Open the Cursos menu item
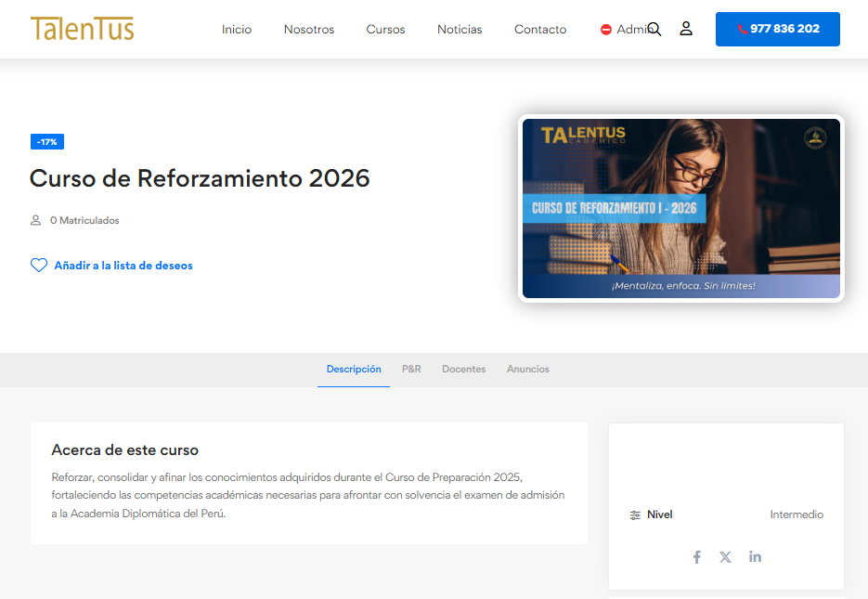868x599 pixels. pos(385,30)
